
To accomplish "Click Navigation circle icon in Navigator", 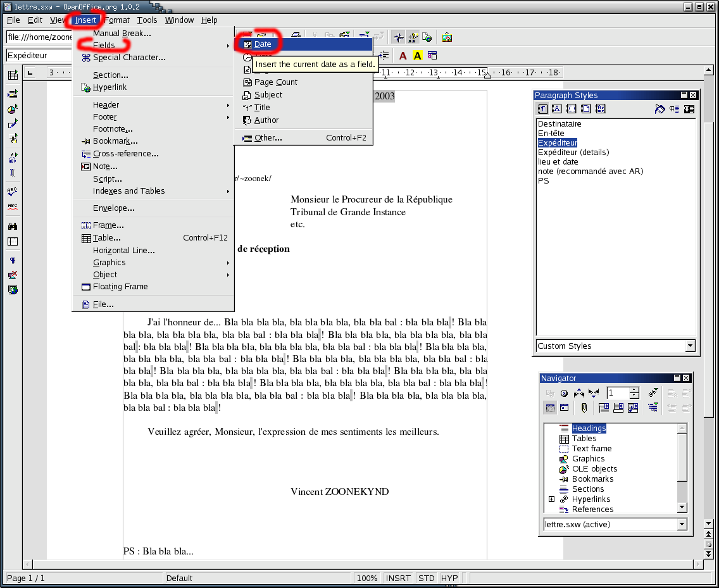I will click(564, 393).
